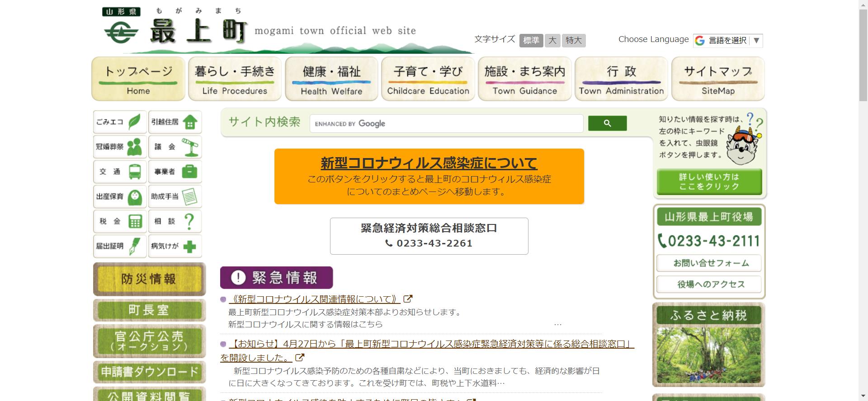868x401 pixels.
Task: Open 子育て・学び Childcare Education menu
Action: click(x=428, y=79)
